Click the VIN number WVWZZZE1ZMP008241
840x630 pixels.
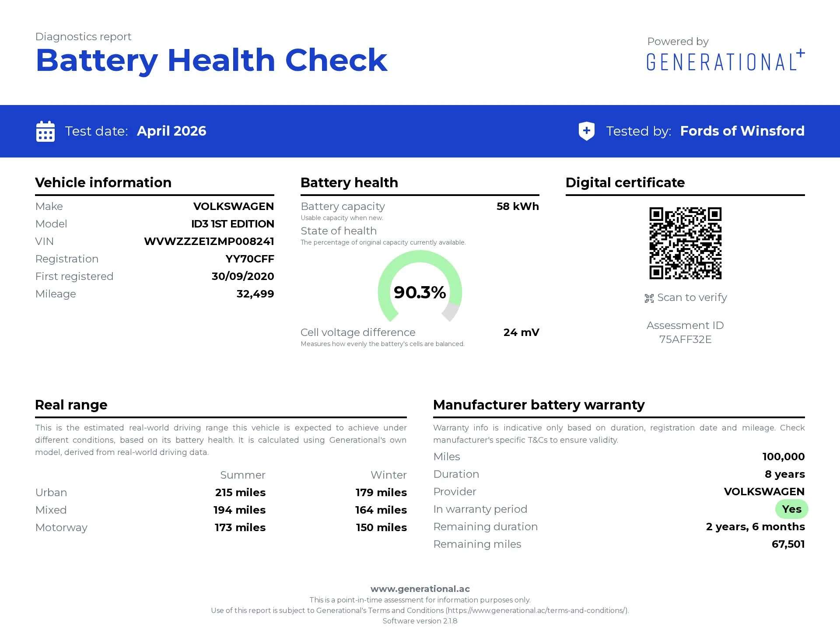coord(209,241)
